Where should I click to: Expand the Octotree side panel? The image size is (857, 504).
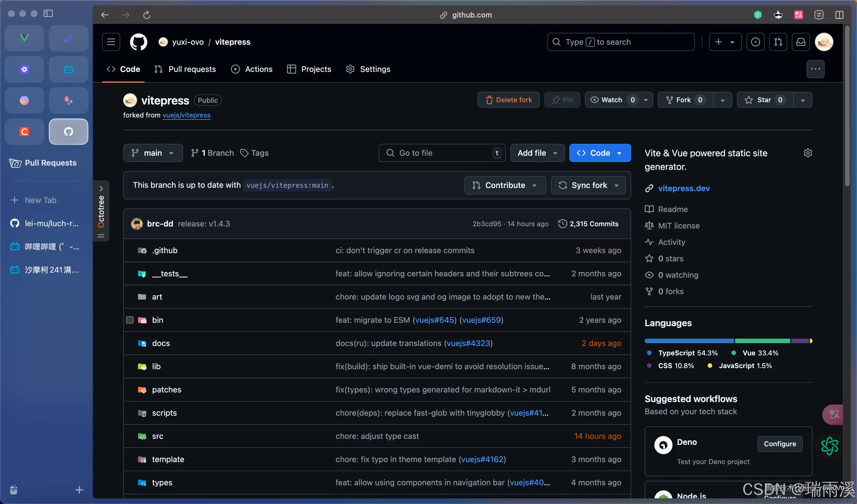[101, 188]
